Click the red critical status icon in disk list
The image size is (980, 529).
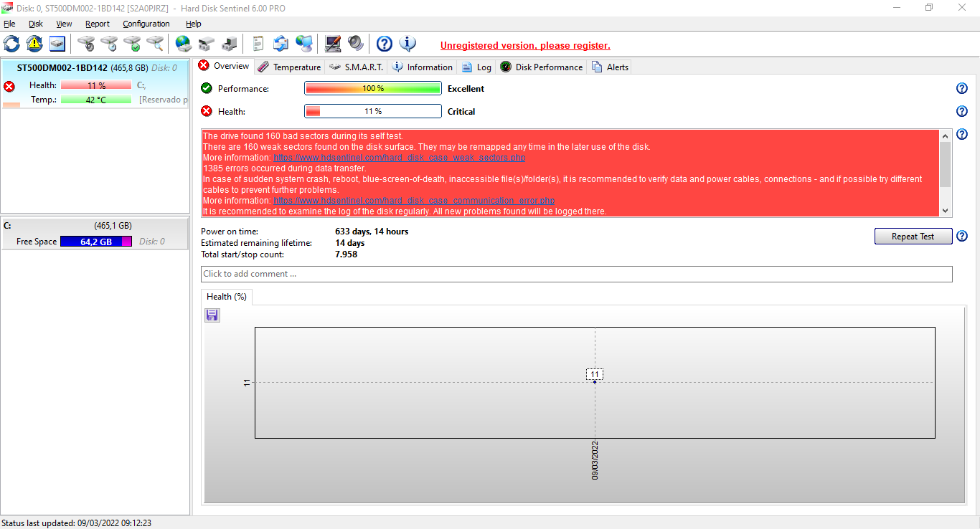[x=9, y=87]
